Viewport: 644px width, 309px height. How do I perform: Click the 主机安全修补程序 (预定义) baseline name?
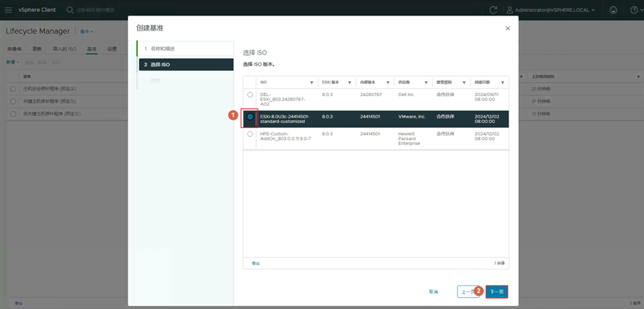tap(50, 89)
